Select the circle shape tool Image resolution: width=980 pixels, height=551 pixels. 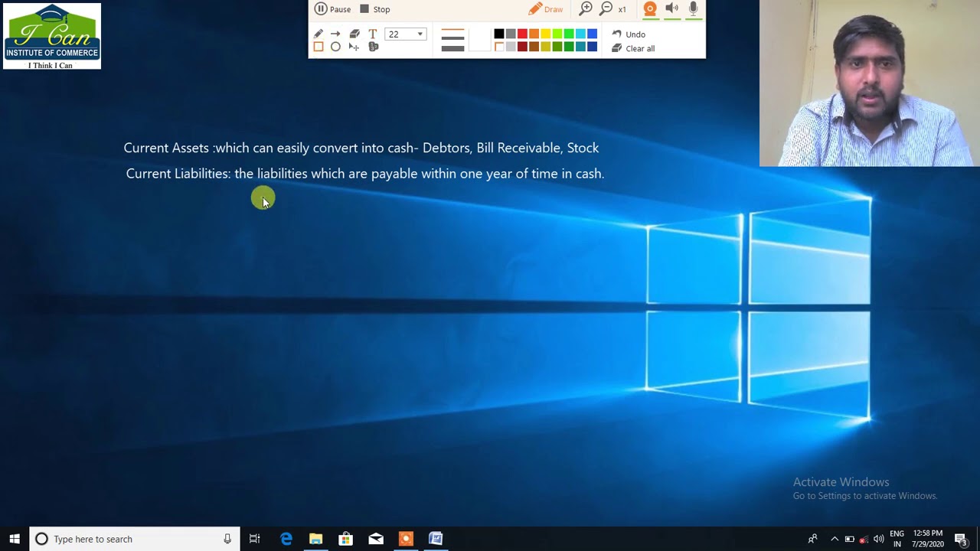335,47
